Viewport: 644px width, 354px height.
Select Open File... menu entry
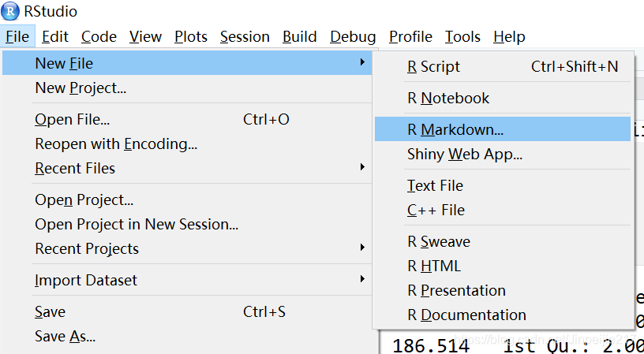[x=187, y=119]
